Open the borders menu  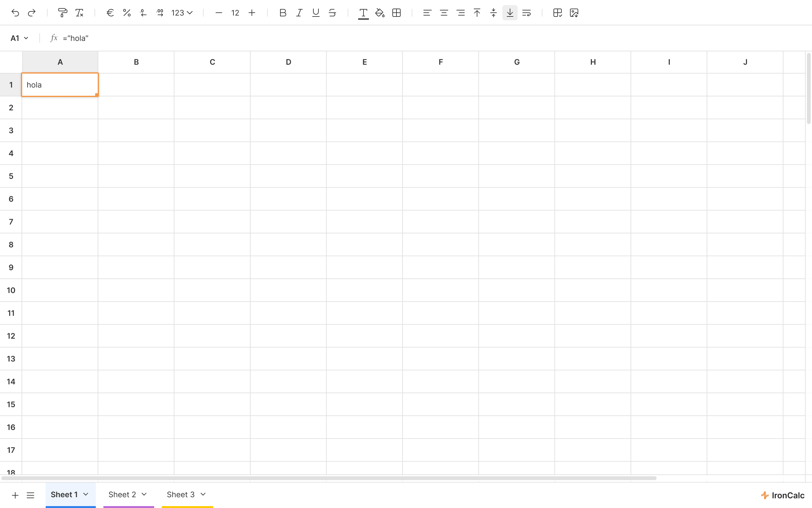396,13
